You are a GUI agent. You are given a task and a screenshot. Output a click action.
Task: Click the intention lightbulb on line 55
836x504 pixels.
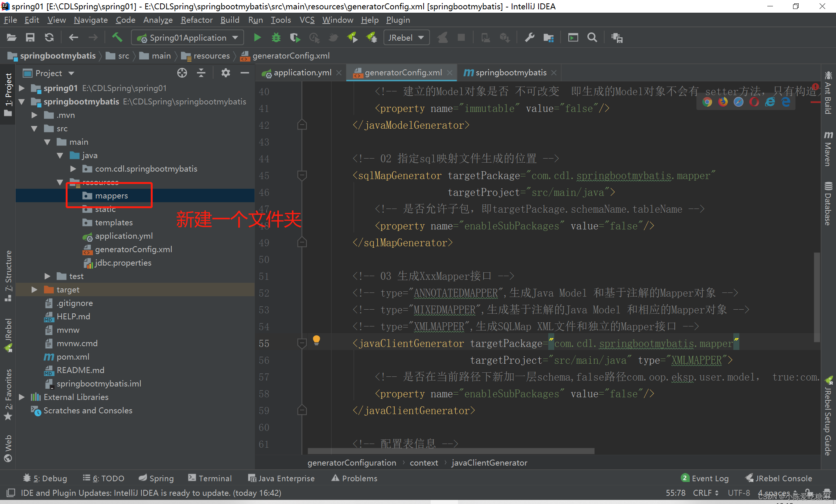coord(316,340)
